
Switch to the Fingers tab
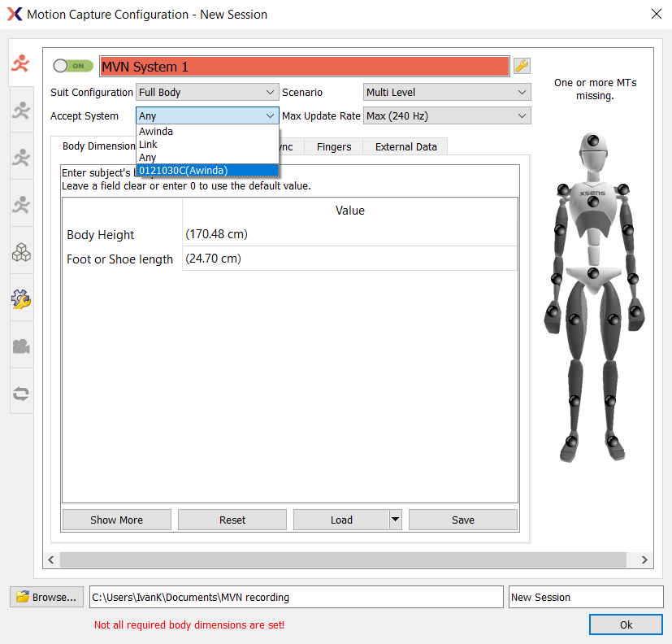click(x=334, y=146)
